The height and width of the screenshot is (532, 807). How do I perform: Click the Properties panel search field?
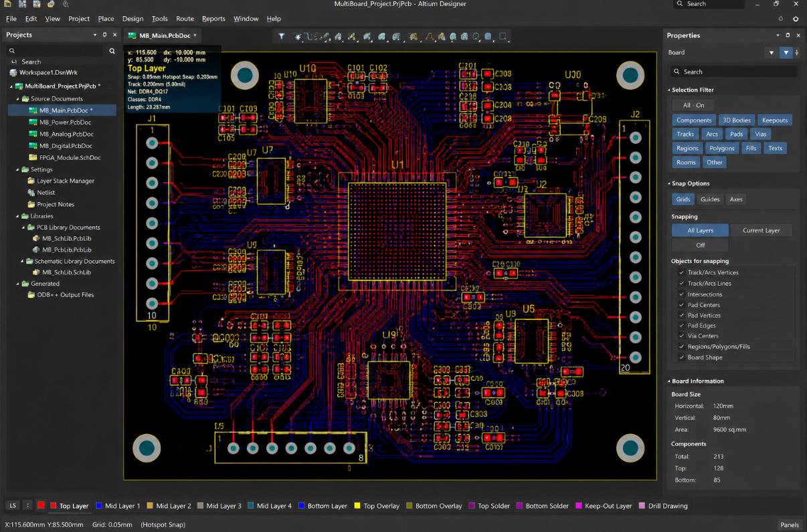734,72
